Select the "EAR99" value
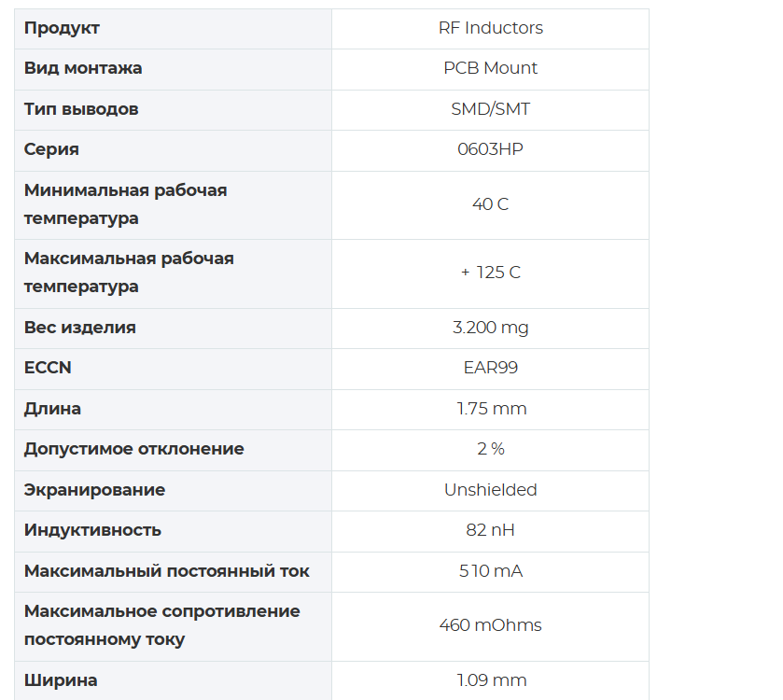783x700 pixels. click(490, 368)
